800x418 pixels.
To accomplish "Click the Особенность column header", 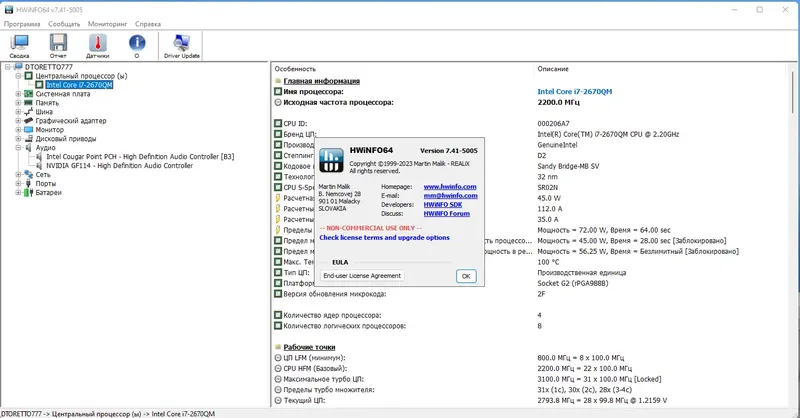I will pos(295,69).
